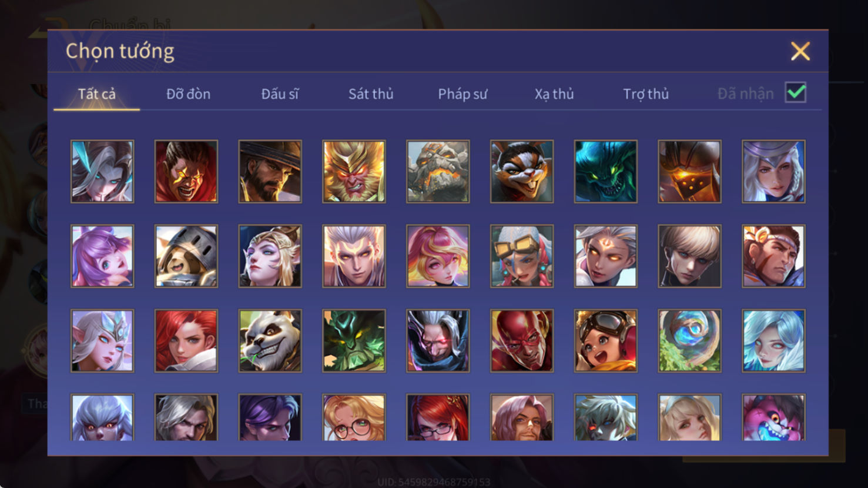
Task: Close the Chọn tướng dialog
Action: [x=800, y=51]
